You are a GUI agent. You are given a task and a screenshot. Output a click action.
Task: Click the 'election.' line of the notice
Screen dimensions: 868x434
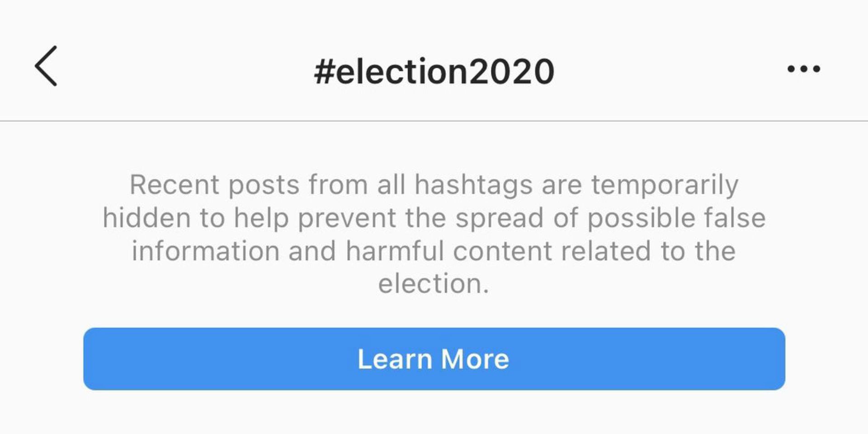click(x=434, y=284)
